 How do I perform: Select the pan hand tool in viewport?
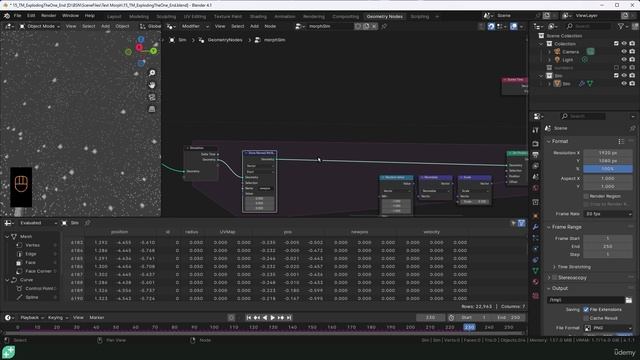(x=152, y=85)
